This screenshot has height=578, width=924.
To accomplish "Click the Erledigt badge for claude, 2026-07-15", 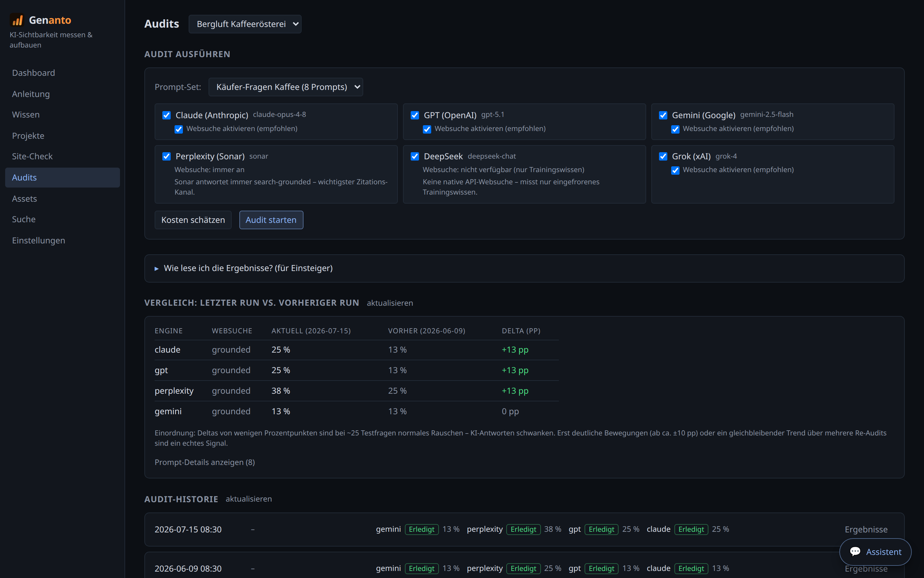I will coord(691,530).
